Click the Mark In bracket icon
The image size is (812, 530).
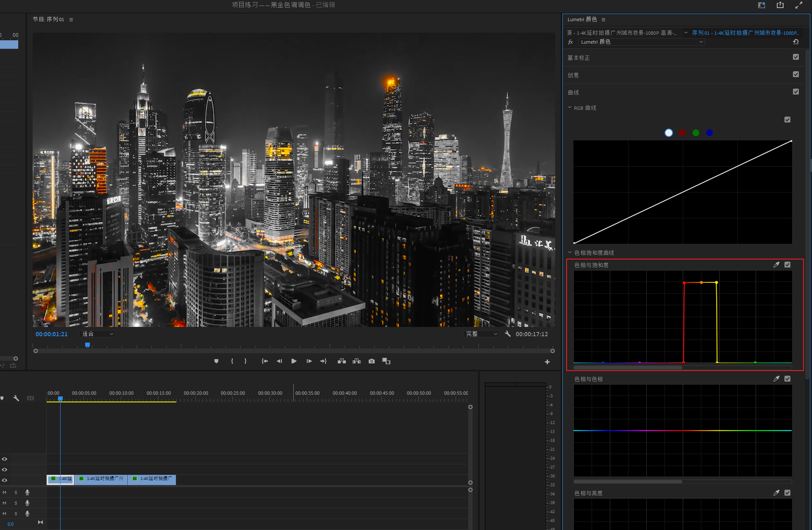pyautogui.click(x=232, y=361)
